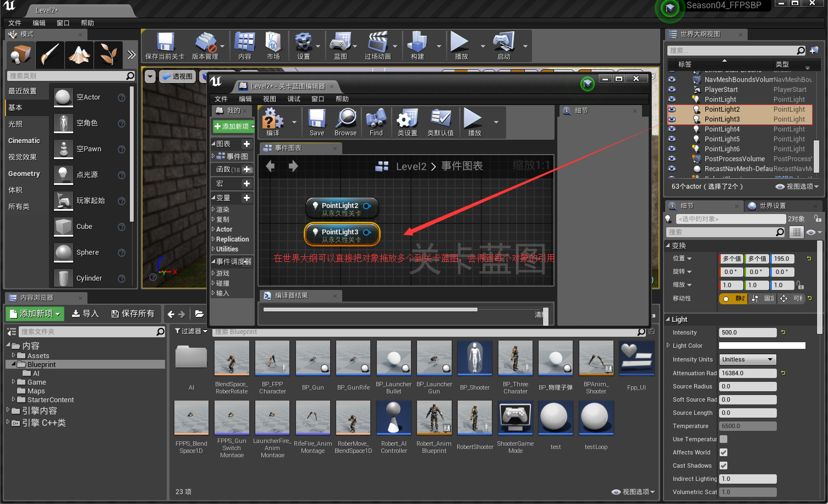Toggle visibility eye of PointLight2
Viewport: 828px width, 504px height.
(x=672, y=109)
